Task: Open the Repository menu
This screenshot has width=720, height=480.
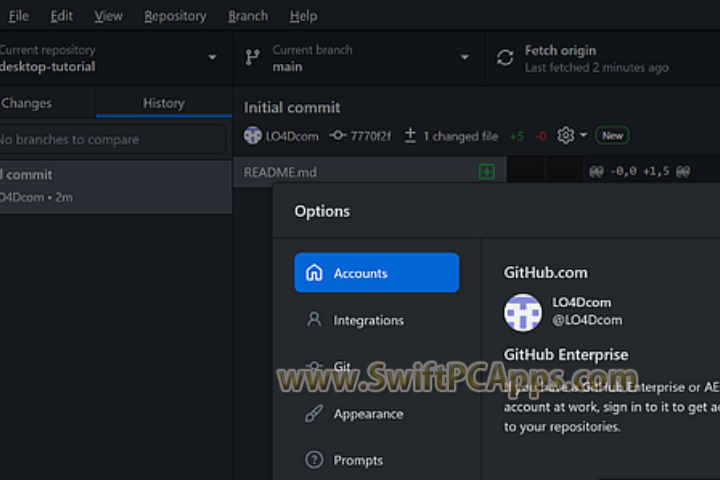Action: tap(175, 16)
